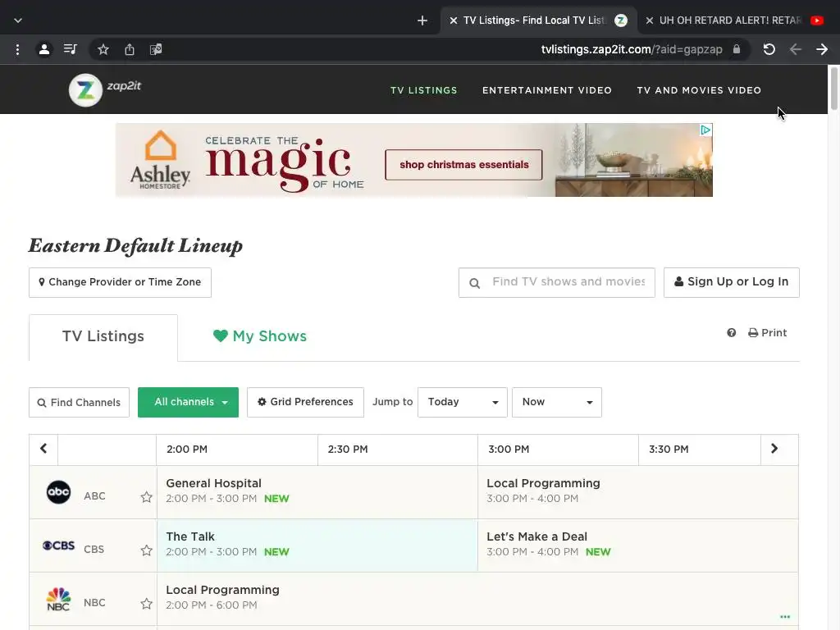Open a new browser tab with the plus icon
Image resolution: width=840 pixels, height=630 pixels.
pos(422,21)
